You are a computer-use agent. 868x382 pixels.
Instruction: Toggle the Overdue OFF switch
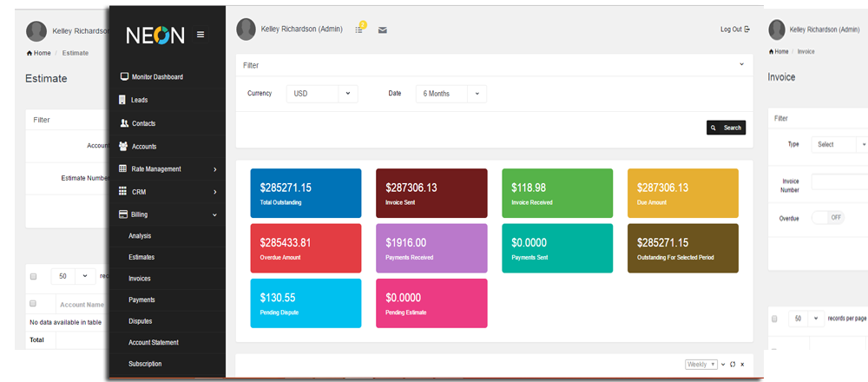(828, 217)
